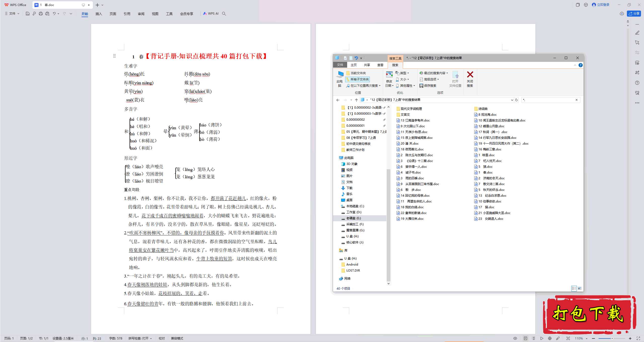Open dropdown arrow beside new tab plus
The image size is (644, 342).
tap(102, 5)
